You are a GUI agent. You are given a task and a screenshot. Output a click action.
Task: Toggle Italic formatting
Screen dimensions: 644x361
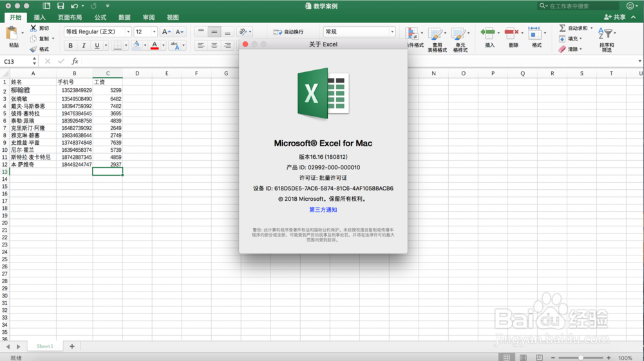[x=83, y=45]
